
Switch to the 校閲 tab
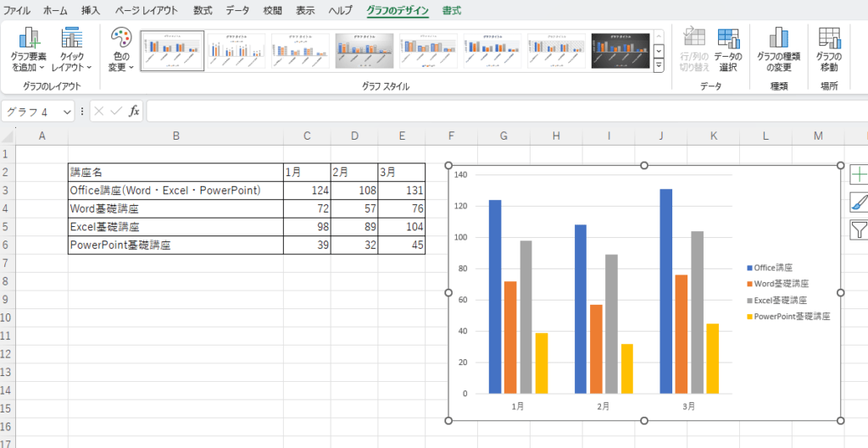click(x=272, y=10)
